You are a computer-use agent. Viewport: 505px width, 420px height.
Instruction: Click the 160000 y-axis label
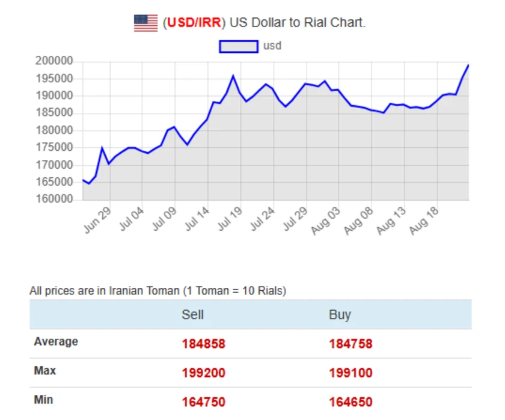point(54,198)
